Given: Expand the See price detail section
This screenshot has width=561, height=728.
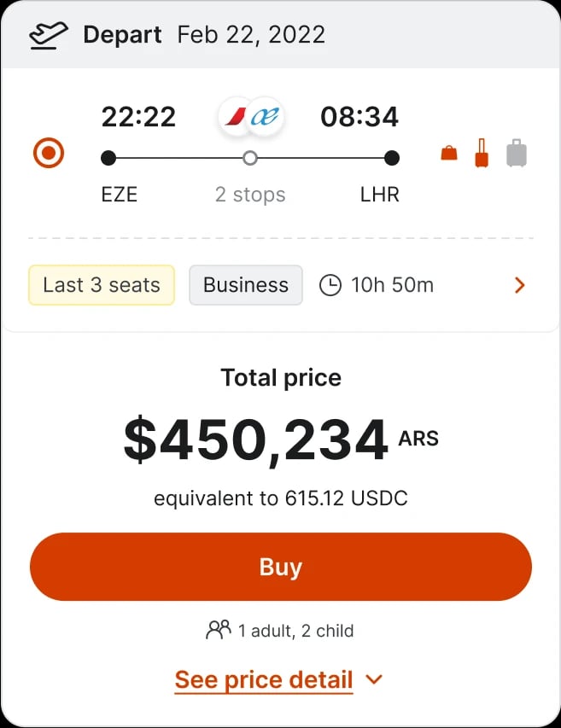Looking at the screenshot, I should (263, 679).
